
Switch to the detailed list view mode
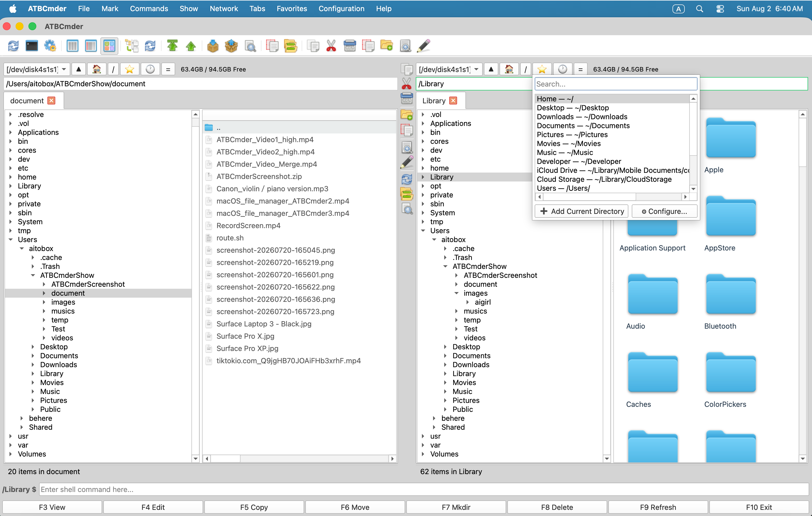(91, 46)
